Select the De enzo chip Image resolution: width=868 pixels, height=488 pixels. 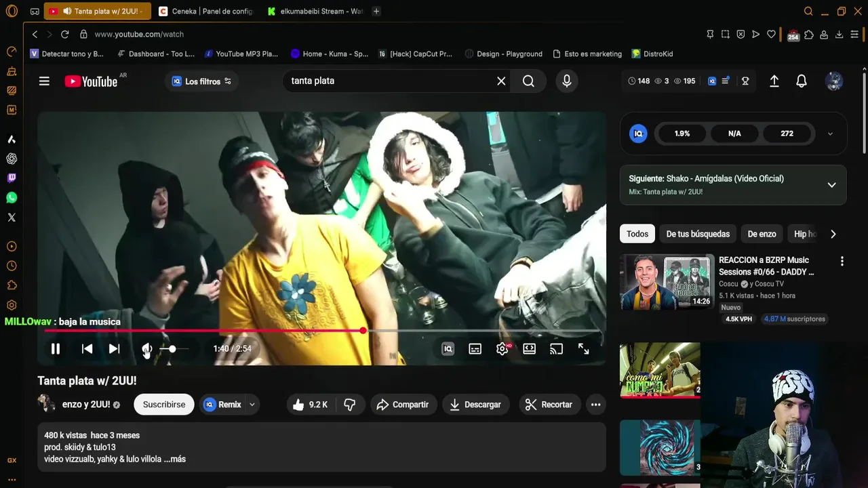pyautogui.click(x=762, y=234)
